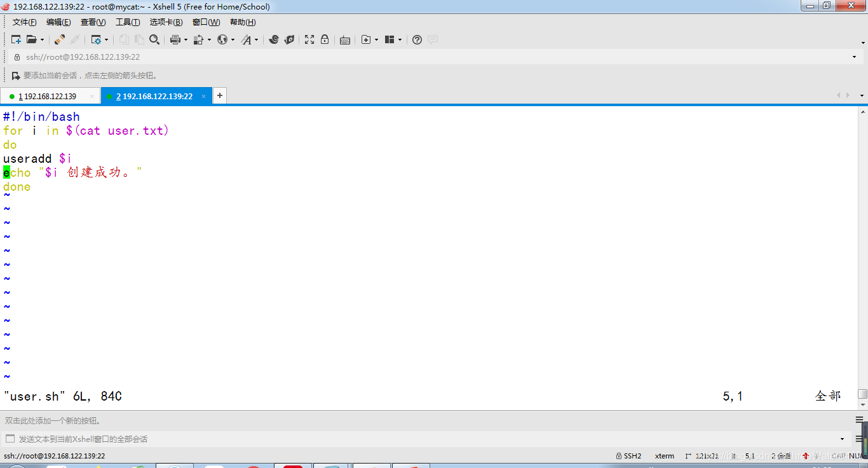Image resolution: width=868 pixels, height=468 pixels.
Task: Close tab 2 192.168.122.139:22
Action: click(x=204, y=97)
